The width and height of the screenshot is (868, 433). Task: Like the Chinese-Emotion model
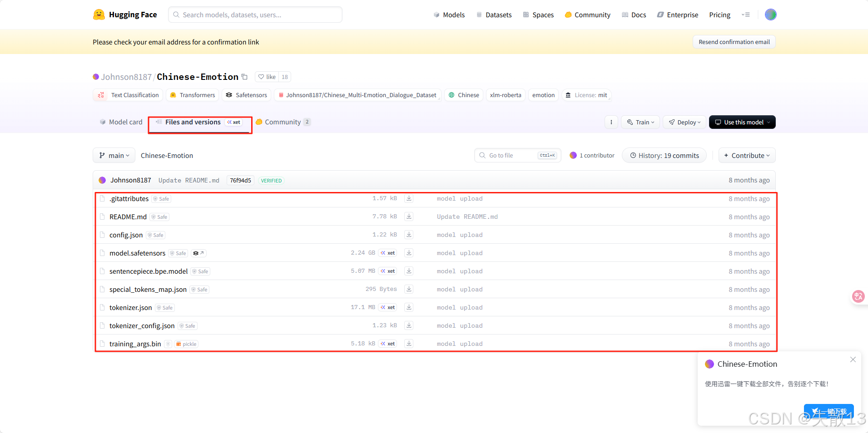(x=267, y=77)
